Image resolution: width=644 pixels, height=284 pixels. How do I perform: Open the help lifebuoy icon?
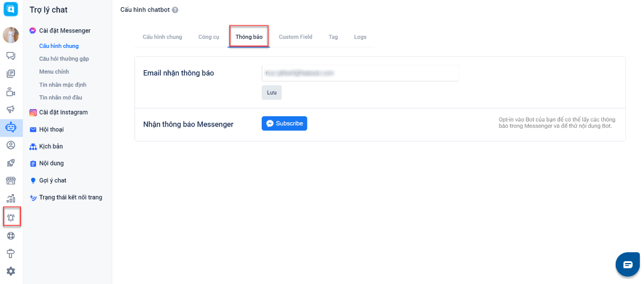click(11, 235)
